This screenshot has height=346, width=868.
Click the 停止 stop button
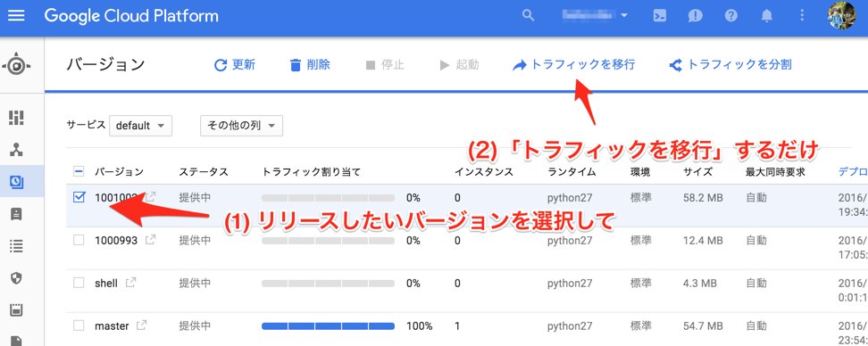[x=385, y=65]
